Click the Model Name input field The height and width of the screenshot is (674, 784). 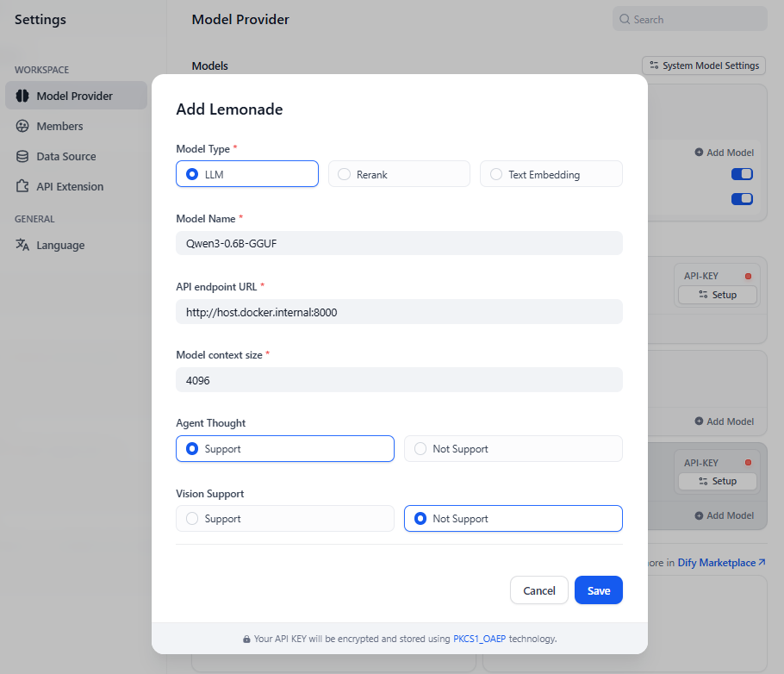click(x=399, y=243)
